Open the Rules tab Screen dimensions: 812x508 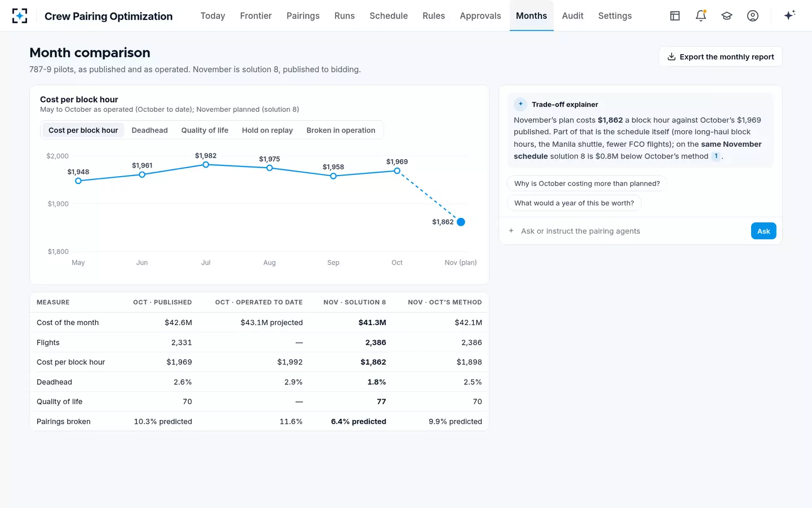pos(434,16)
